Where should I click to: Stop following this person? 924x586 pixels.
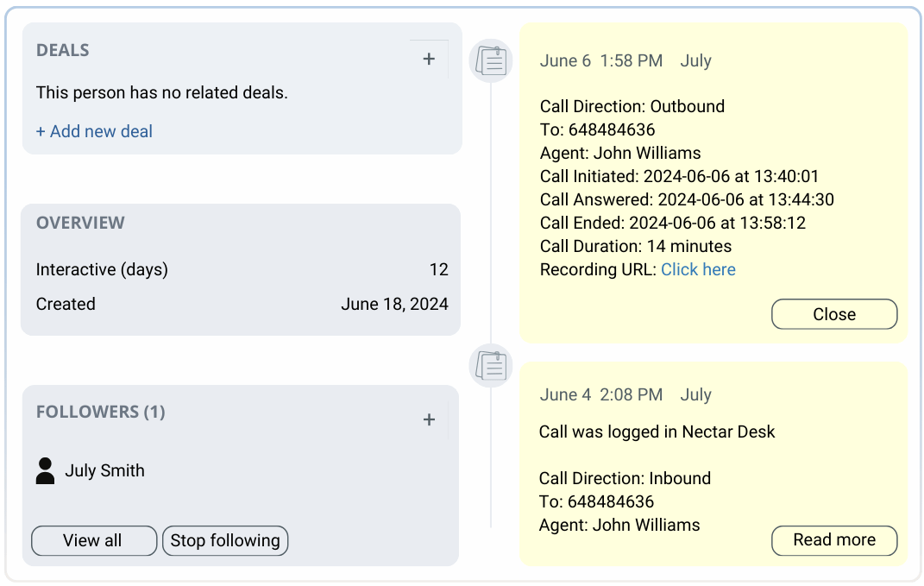[225, 540]
